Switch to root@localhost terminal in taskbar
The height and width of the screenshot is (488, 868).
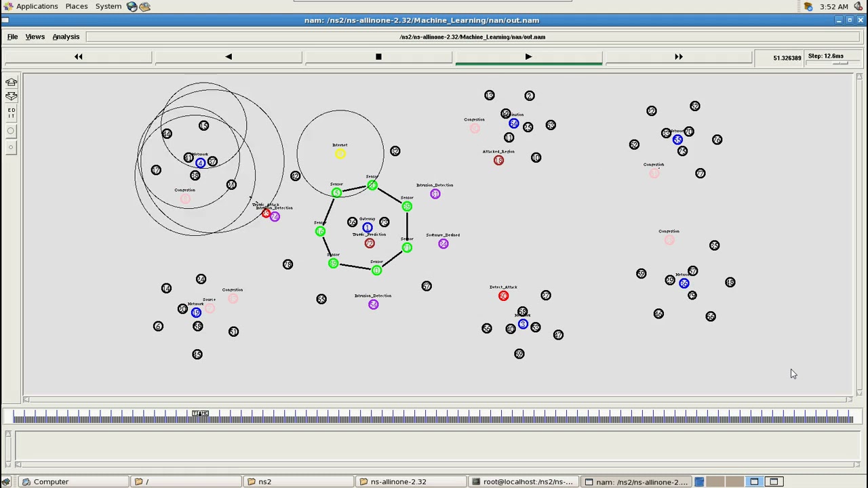523,482
